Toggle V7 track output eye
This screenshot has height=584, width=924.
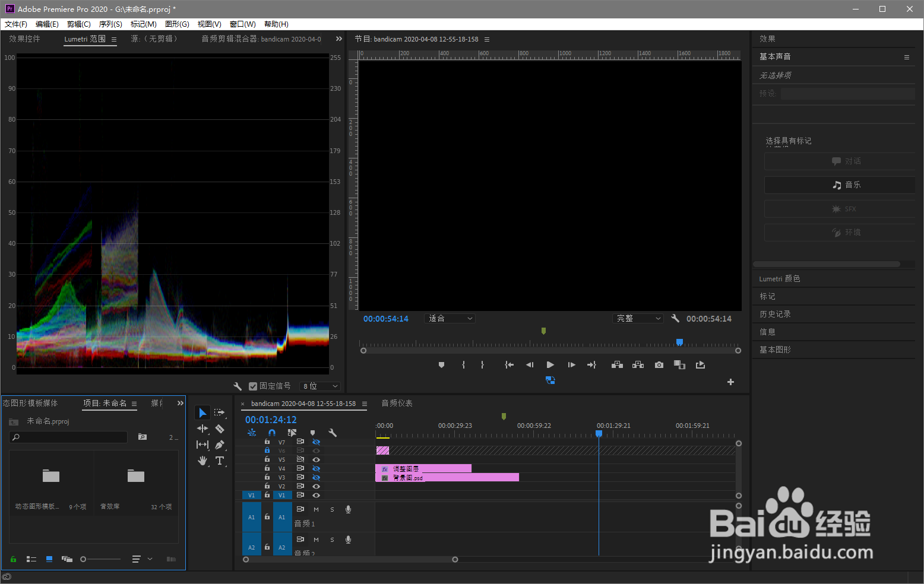pyautogui.click(x=317, y=442)
